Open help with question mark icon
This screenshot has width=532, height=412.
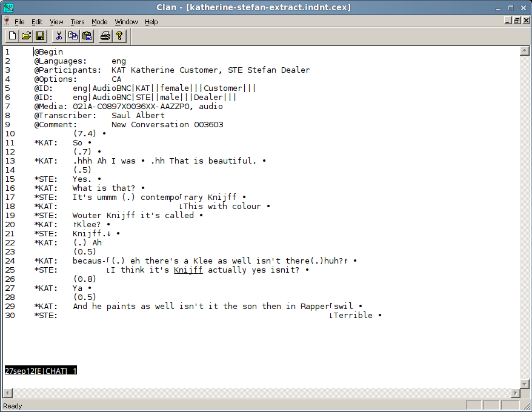(119, 36)
